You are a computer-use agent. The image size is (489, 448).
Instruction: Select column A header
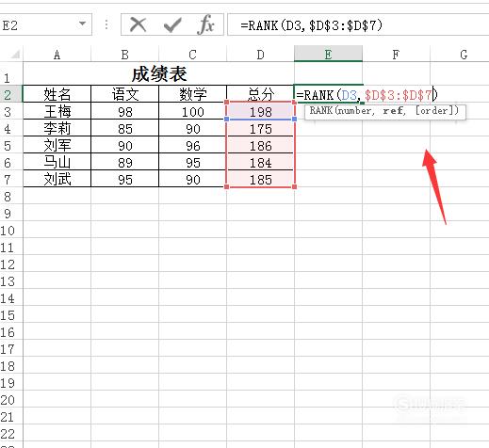pyautogui.click(x=57, y=54)
